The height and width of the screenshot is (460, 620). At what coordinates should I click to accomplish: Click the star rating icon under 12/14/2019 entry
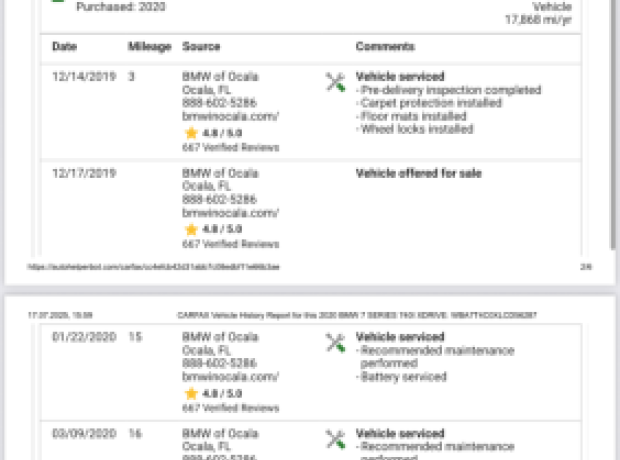coord(191,133)
